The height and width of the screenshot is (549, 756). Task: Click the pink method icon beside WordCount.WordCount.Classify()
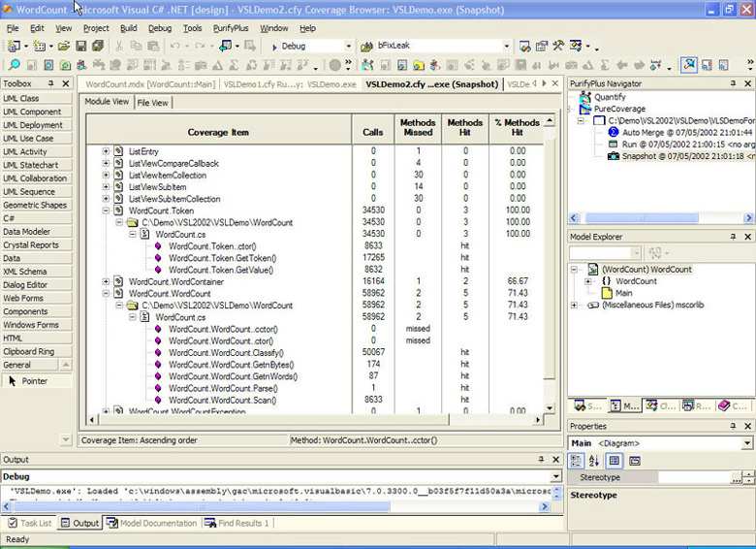tap(158, 353)
